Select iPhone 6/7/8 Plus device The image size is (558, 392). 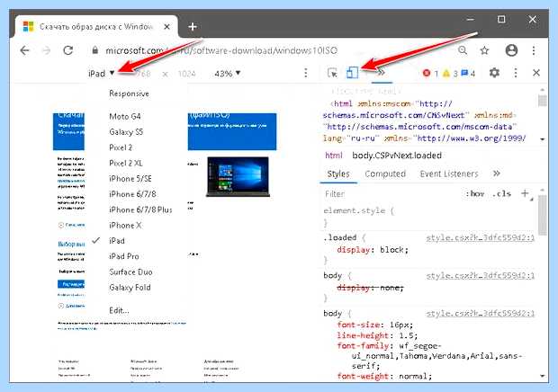(140, 209)
